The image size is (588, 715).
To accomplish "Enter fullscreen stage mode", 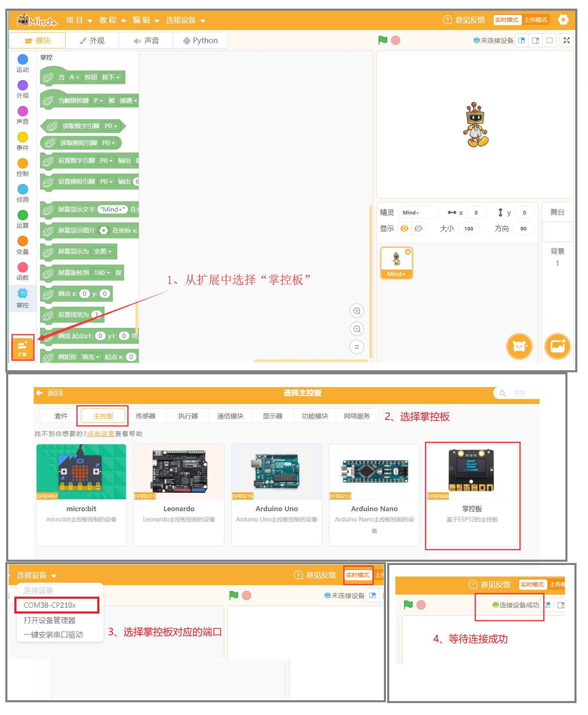I will 566,40.
